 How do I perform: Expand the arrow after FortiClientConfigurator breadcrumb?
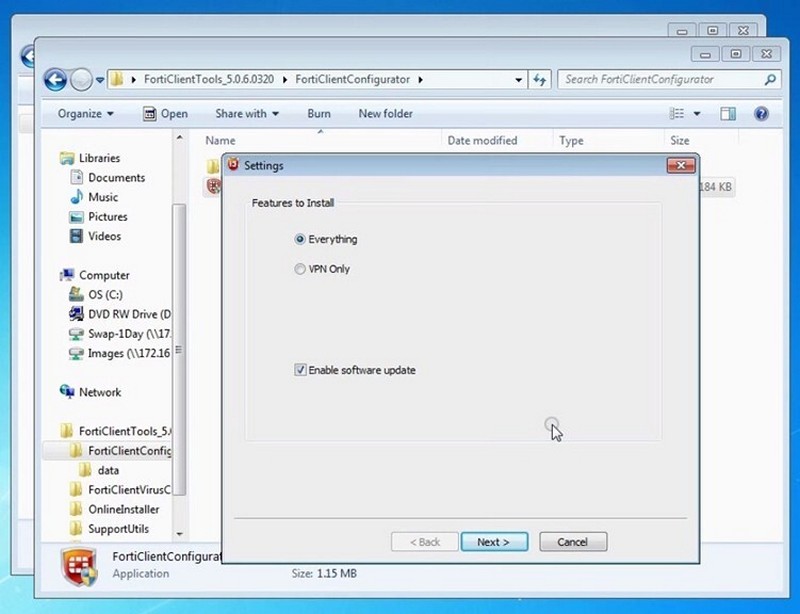coord(421,80)
